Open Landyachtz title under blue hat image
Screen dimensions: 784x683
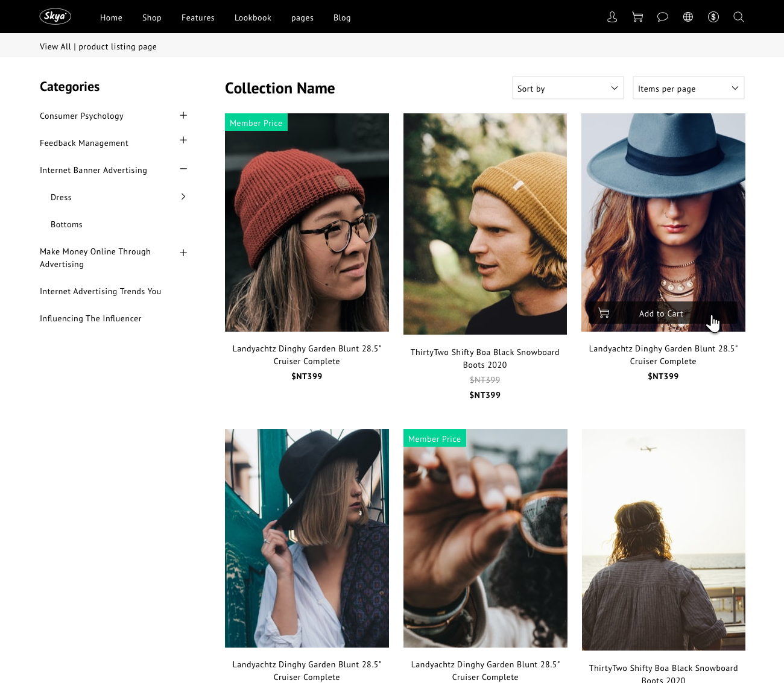coord(663,355)
